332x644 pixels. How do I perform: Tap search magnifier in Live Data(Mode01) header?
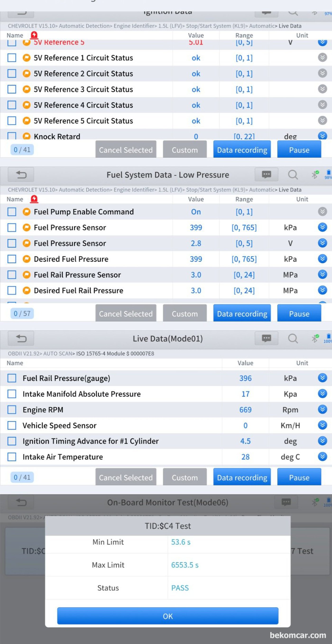pyautogui.click(x=293, y=339)
